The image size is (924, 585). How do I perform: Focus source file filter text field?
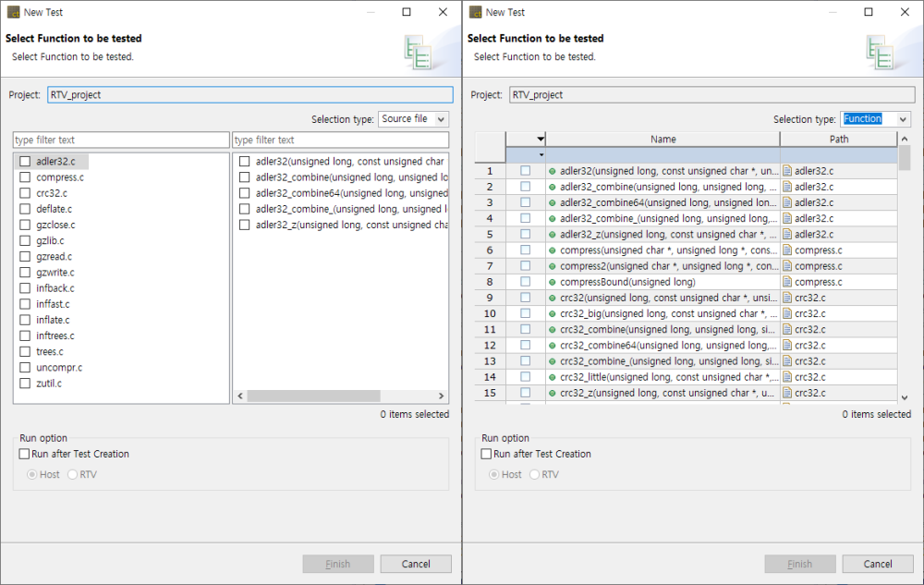[121, 140]
